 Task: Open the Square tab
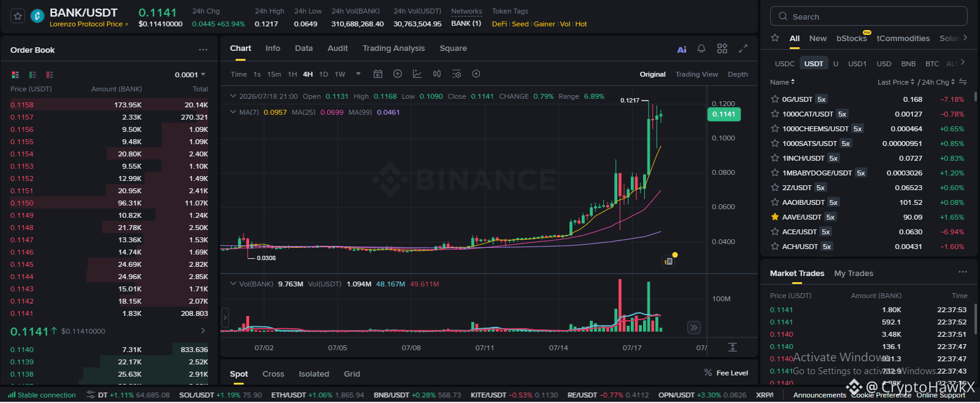(x=453, y=48)
